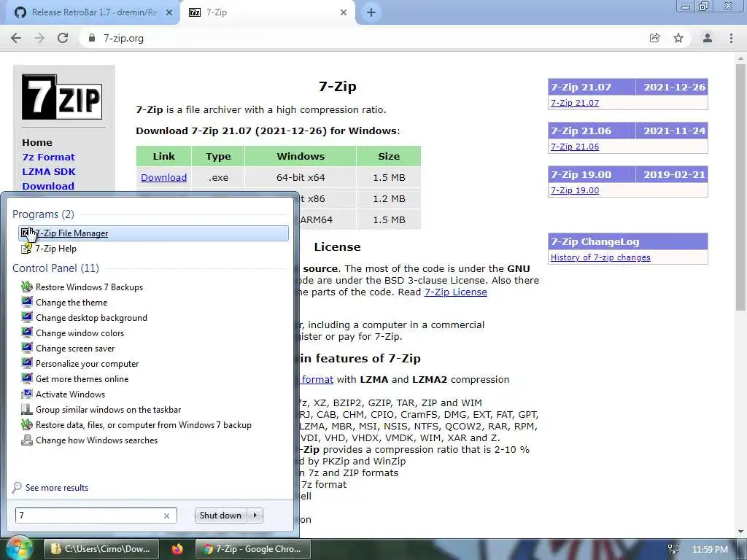Click the scrollbar down arrow
The image size is (747, 560).
click(740, 532)
